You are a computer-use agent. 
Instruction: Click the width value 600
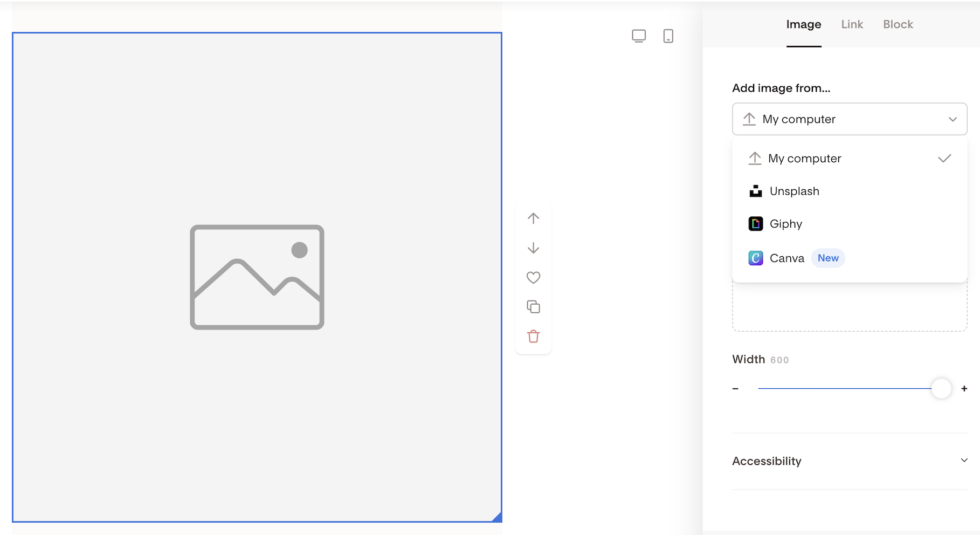click(779, 360)
